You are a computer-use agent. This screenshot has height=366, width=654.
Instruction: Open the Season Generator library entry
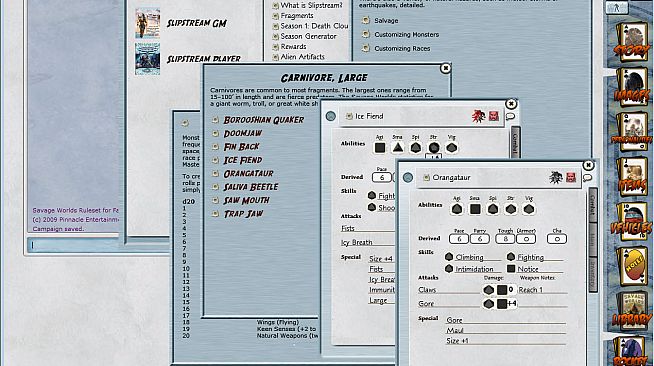(x=308, y=36)
